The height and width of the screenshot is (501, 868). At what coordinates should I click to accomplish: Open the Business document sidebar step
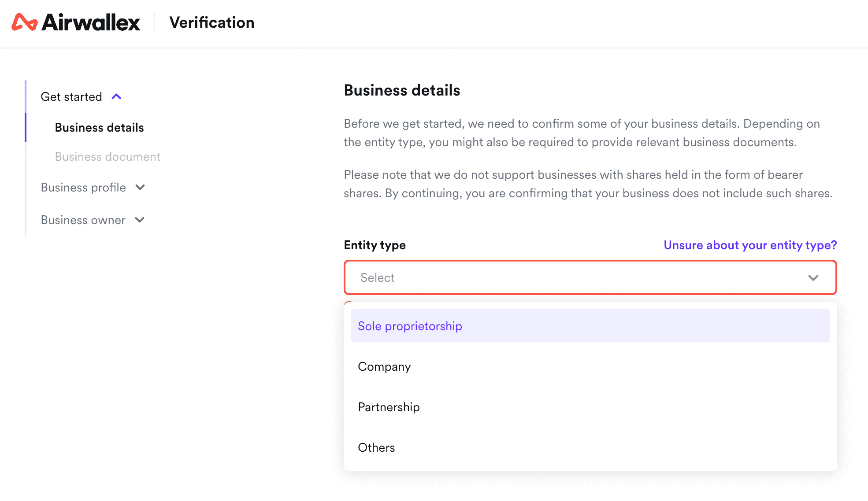pos(108,157)
